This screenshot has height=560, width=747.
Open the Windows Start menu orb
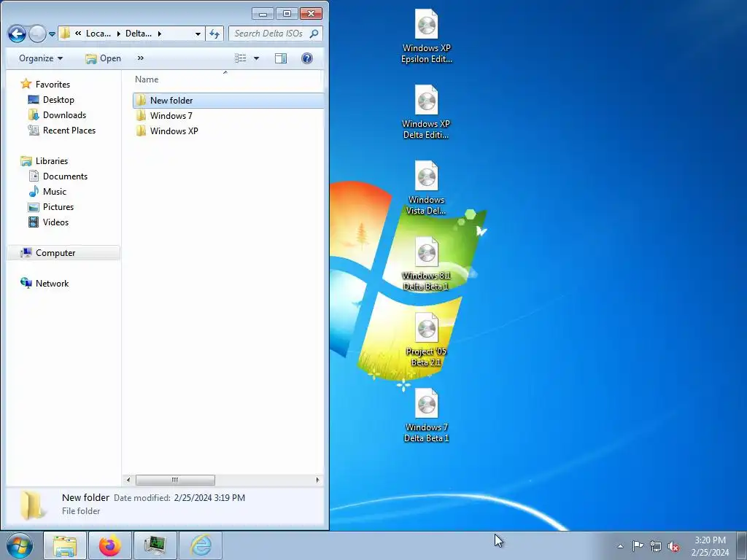(20, 545)
